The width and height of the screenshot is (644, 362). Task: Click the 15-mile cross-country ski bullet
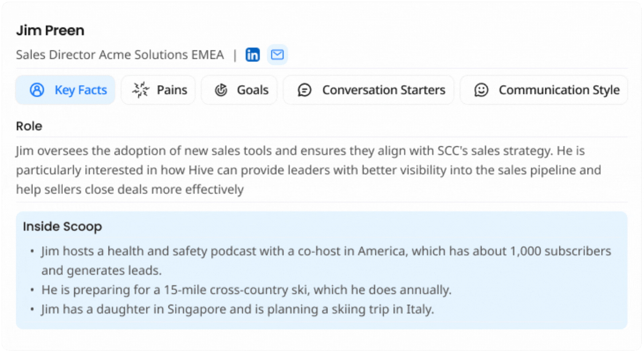[246, 290]
